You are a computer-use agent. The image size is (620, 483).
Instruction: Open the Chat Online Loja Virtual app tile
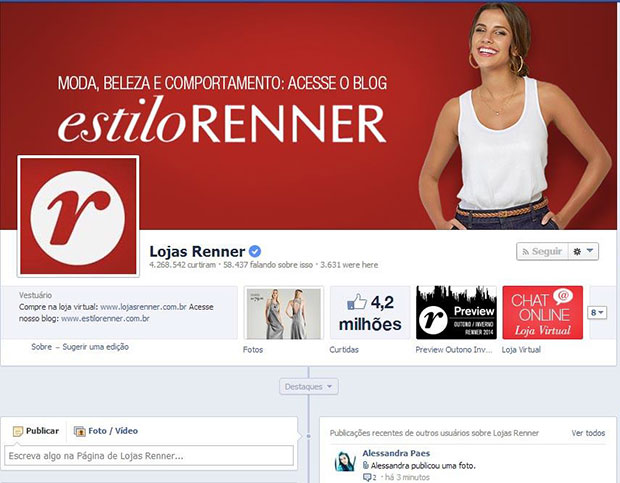[542, 313]
